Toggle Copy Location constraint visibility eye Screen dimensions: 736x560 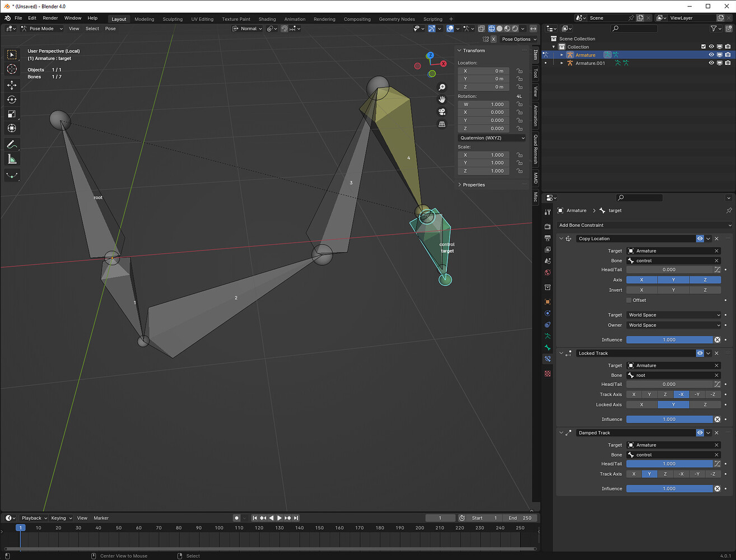coord(700,239)
